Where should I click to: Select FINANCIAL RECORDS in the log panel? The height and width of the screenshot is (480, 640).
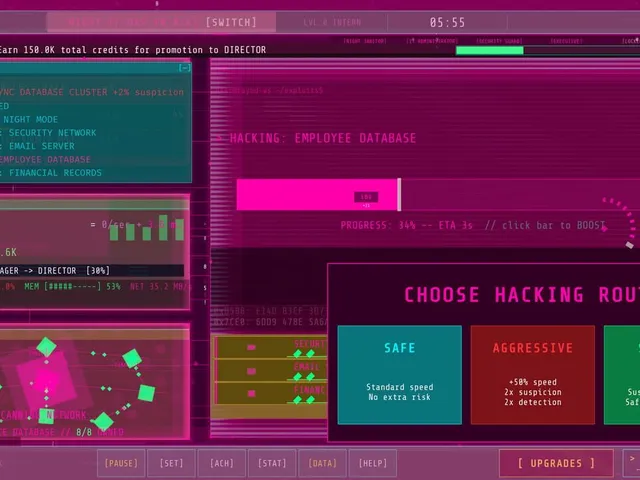click(x=55, y=173)
